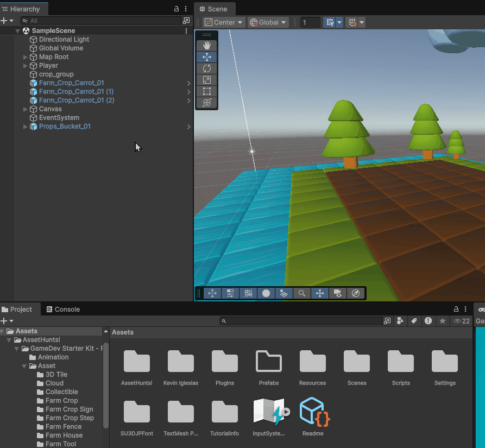Click the Project panel search field
This screenshot has height=448, width=485.
(300, 321)
